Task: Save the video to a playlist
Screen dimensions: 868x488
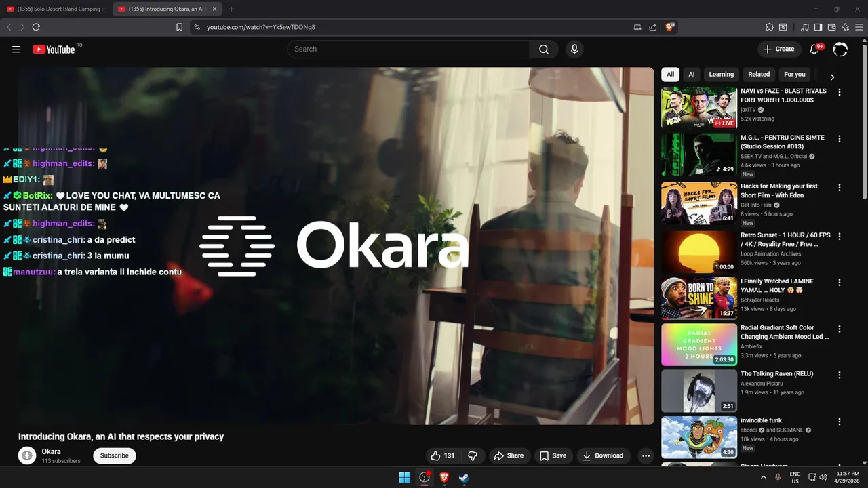Action: [x=553, y=455]
